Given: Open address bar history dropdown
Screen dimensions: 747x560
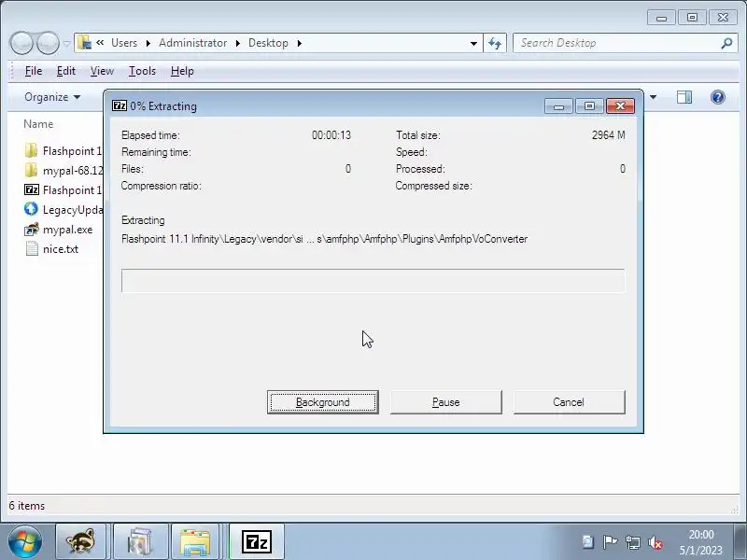Looking at the screenshot, I should click(473, 43).
